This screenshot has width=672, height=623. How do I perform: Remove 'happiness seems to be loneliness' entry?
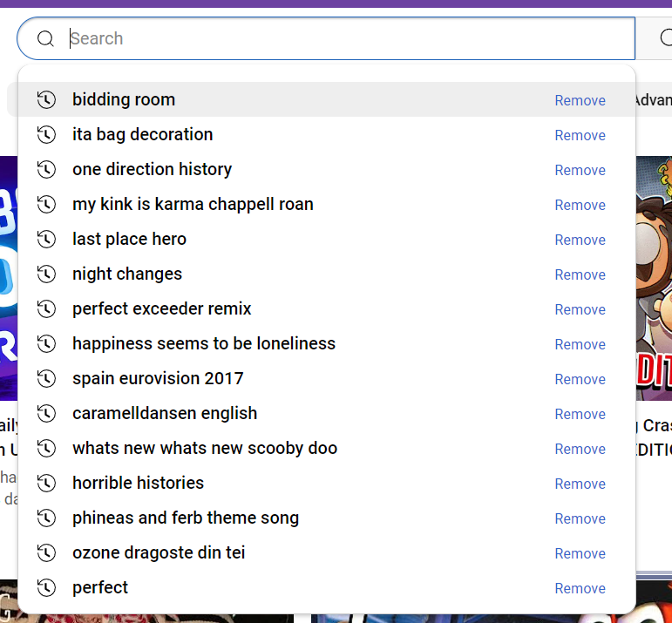(x=580, y=344)
